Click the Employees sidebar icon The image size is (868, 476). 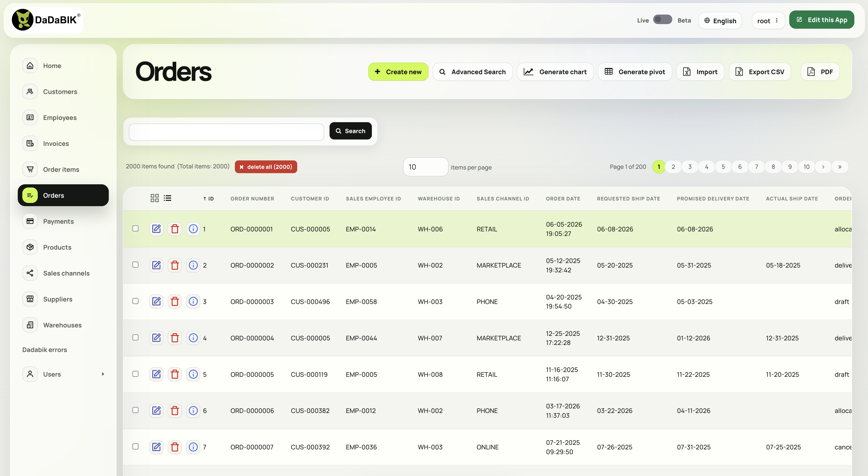click(x=30, y=117)
